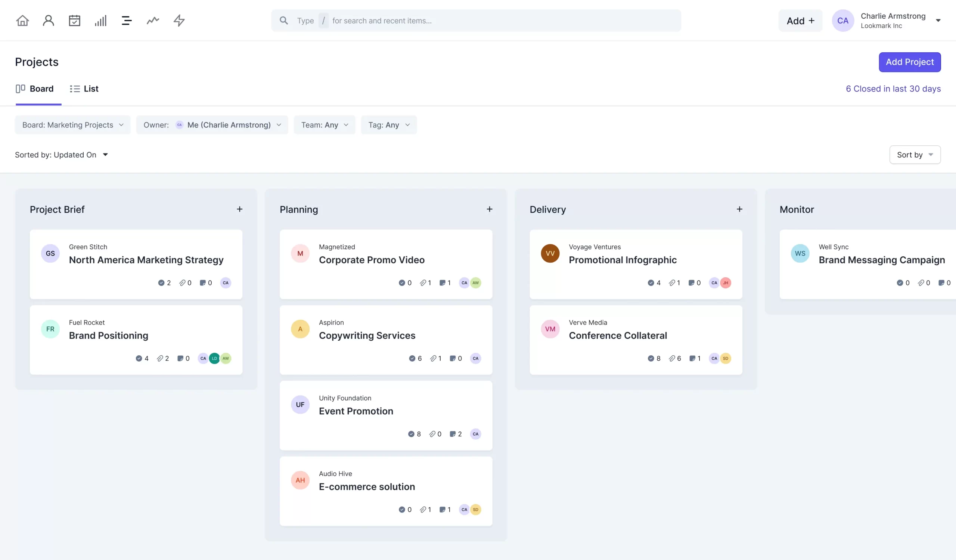Add a card to the Planning column
Screen dimensions: 956x560
tap(489, 209)
